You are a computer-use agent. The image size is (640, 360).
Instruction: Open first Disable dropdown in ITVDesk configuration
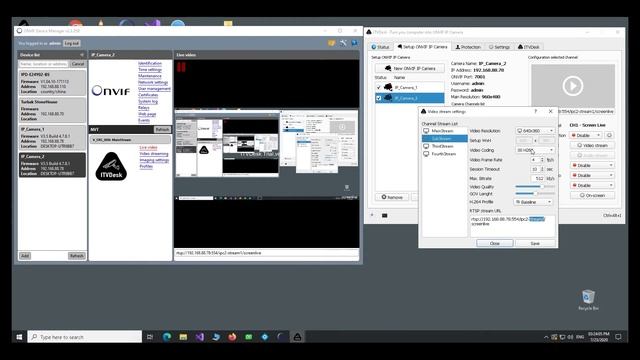click(586, 135)
